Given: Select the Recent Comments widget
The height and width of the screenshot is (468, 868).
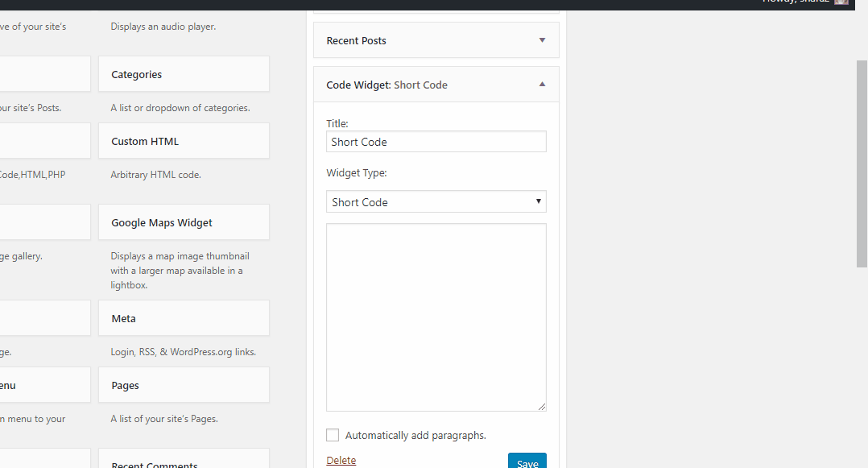Looking at the screenshot, I should pyautogui.click(x=184, y=458).
